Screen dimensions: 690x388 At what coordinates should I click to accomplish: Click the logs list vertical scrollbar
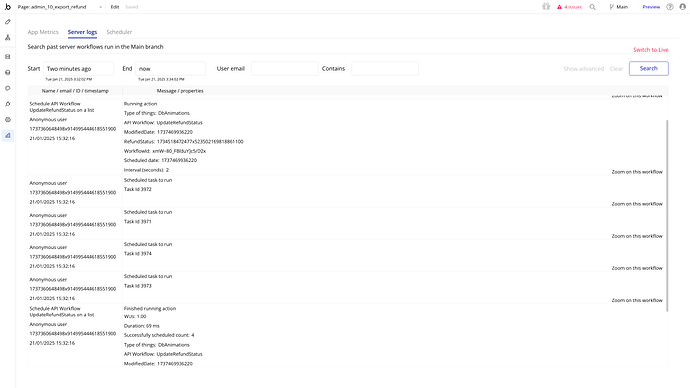tap(667, 216)
